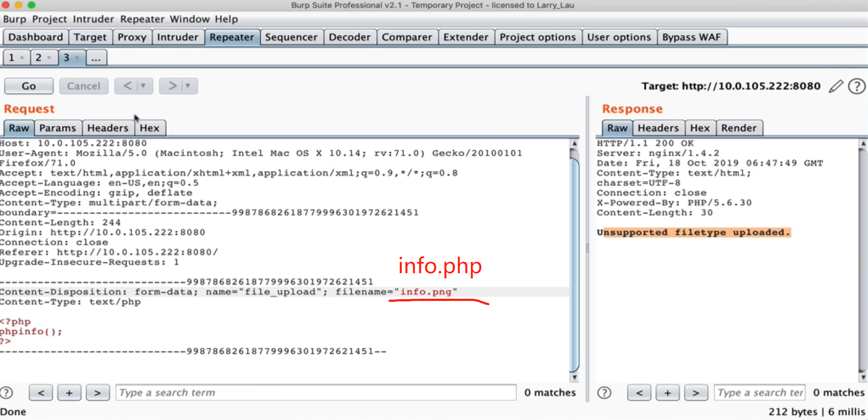The height and width of the screenshot is (420, 868).
Task: Select repeater tab 3
Action: [67, 58]
